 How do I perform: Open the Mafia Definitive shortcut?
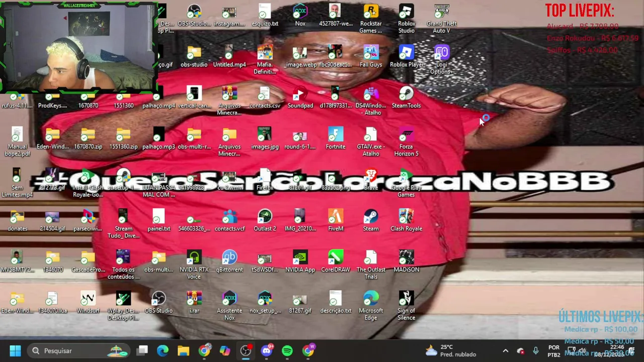coord(265,60)
